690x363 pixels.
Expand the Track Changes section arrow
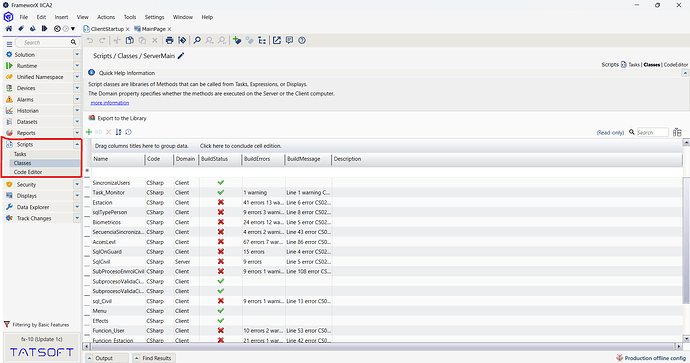(77, 218)
